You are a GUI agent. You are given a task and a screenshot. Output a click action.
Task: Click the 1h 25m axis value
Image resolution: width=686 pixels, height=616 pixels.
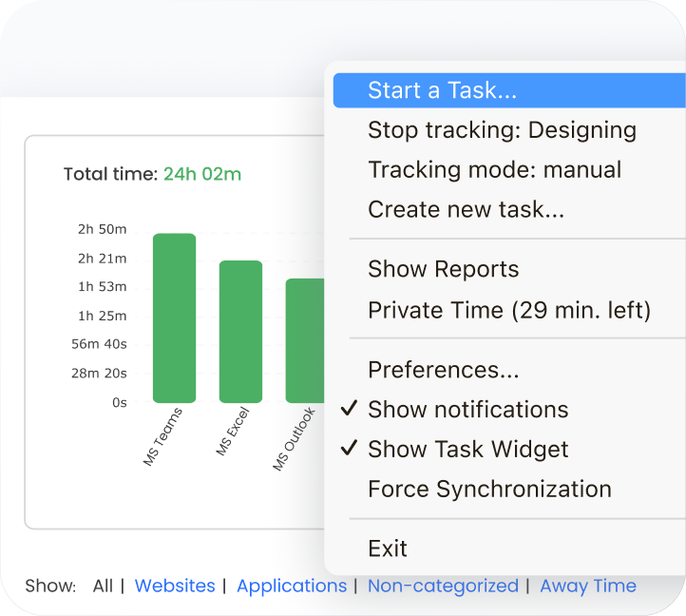[x=103, y=317]
